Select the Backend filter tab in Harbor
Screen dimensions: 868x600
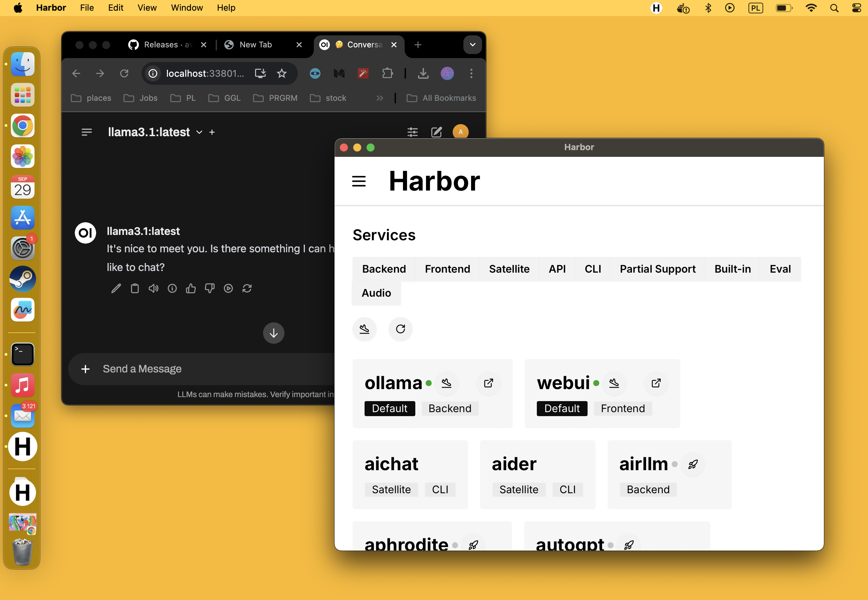click(x=384, y=269)
